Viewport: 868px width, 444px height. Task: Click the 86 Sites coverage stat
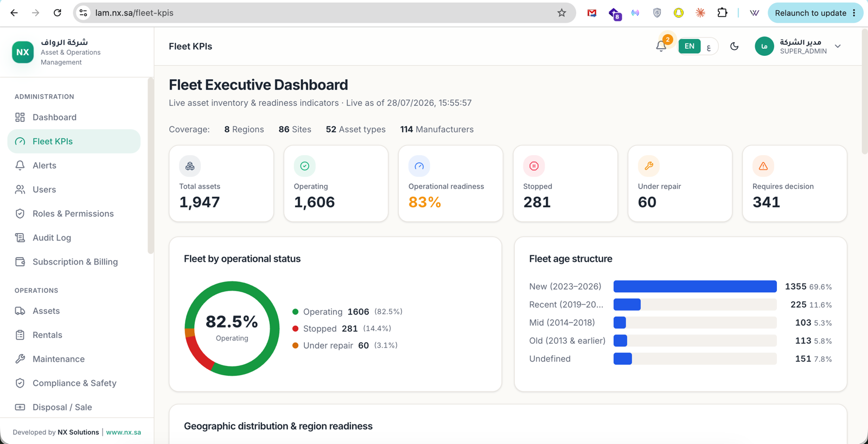pyautogui.click(x=295, y=130)
